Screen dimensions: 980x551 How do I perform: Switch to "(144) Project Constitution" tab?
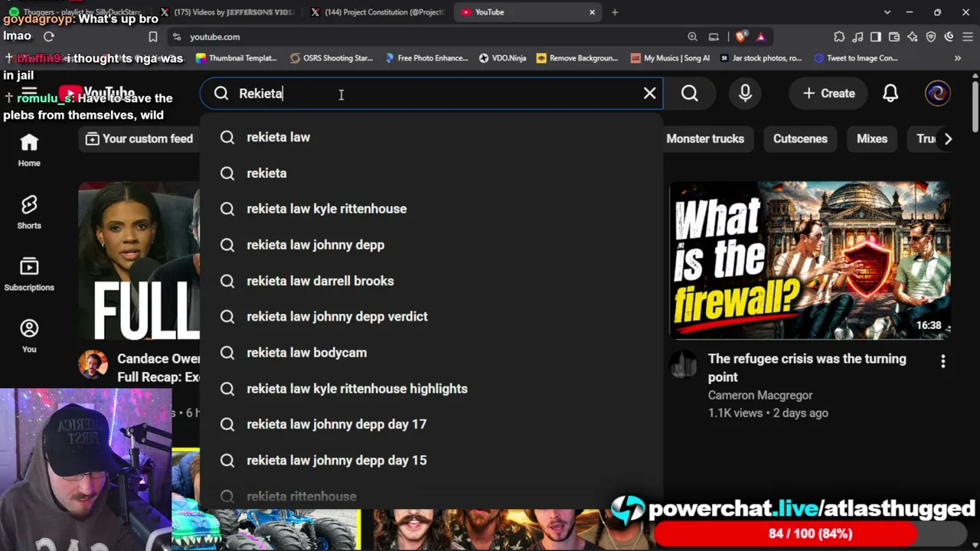tap(377, 12)
